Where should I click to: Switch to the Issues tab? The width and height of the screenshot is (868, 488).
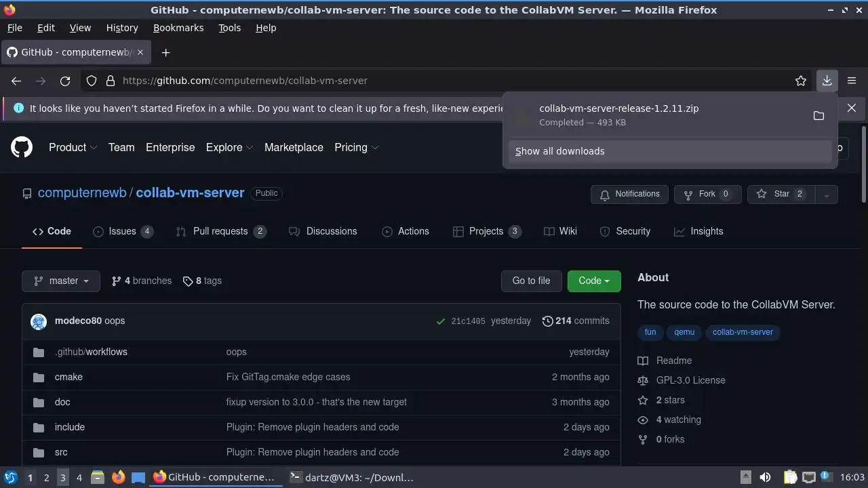[x=123, y=231]
